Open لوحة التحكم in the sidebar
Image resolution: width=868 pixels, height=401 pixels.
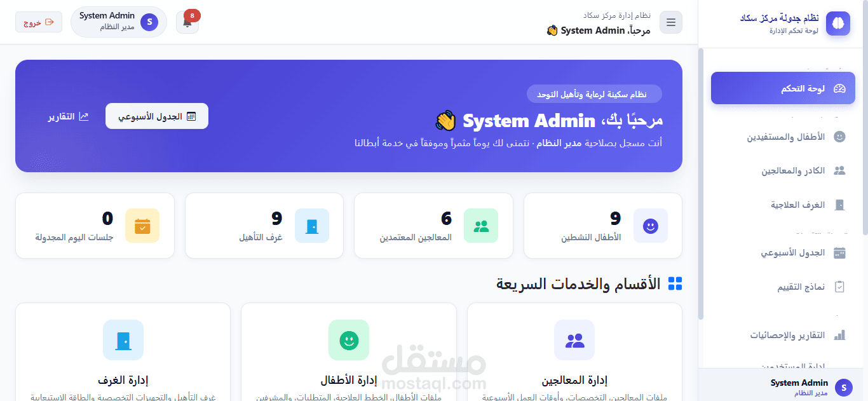tap(783, 88)
